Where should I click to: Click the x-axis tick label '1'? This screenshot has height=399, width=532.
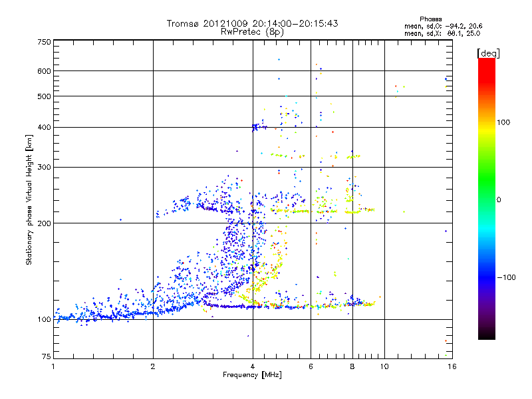click(x=53, y=366)
